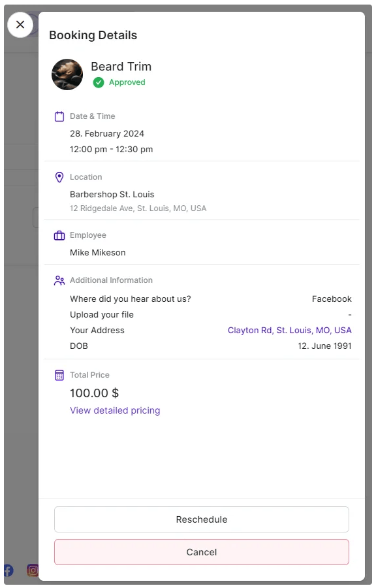Cancel the Beard Trim booking
376x588 pixels.
[201, 552]
